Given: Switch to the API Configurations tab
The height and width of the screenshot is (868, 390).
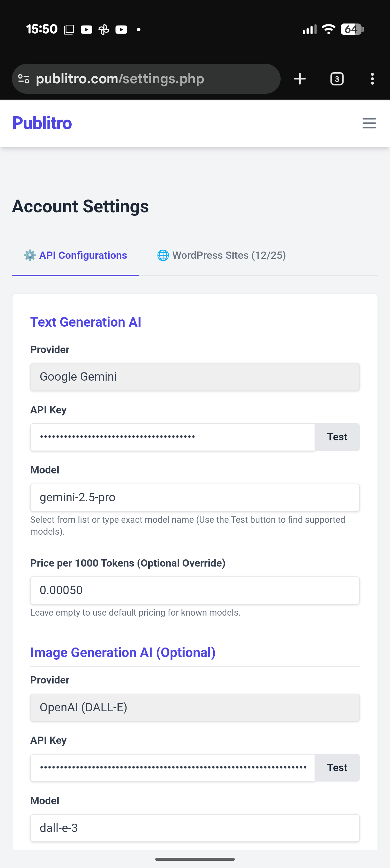Looking at the screenshot, I should [x=83, y=255].
